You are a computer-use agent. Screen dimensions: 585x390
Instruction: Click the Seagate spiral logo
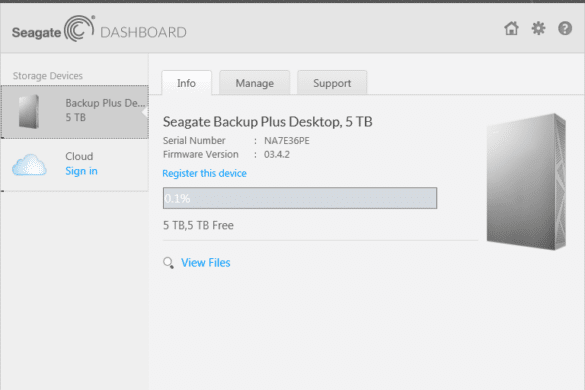79,29
